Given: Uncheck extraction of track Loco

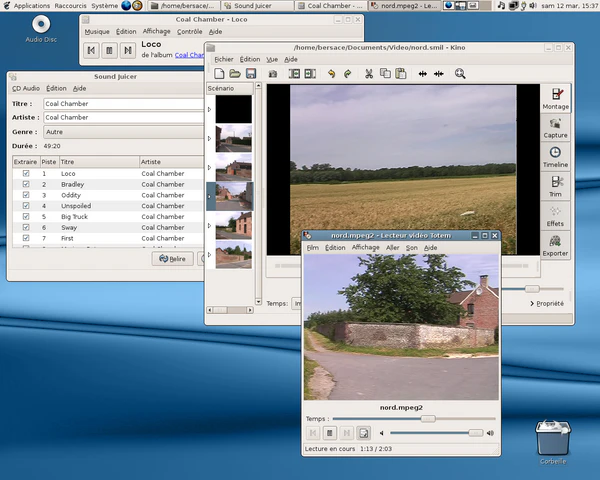Looking at the screenshot, I should point(26,174).
